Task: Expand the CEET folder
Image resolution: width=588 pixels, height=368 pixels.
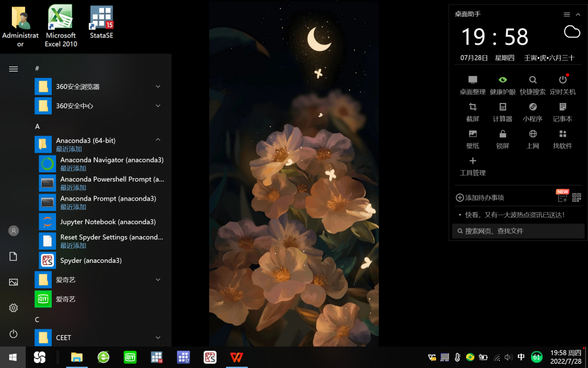Action: 101,337
